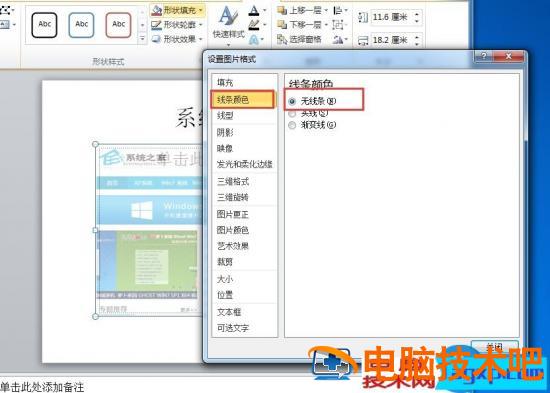Screen dimensions: 550x393
Task: Click the help question mark in dialog title bar
Action: (484, 56)
